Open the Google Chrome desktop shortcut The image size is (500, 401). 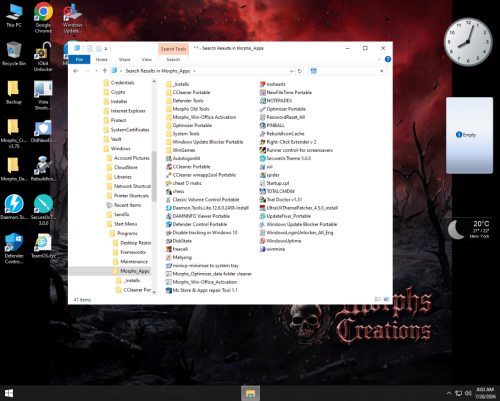click(43, 17)
